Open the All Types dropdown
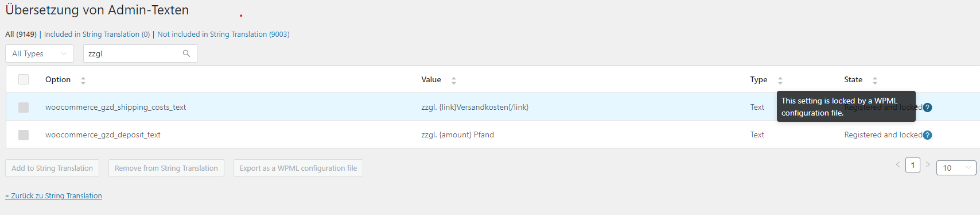The height and width of the screenshot is (215, 980). tap(40, 53)
